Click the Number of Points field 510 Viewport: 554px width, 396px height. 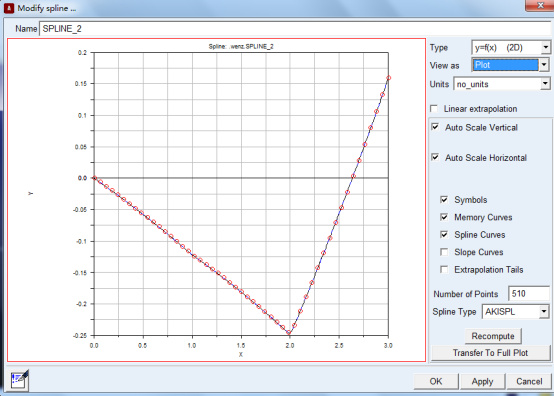tap(529, 294)
